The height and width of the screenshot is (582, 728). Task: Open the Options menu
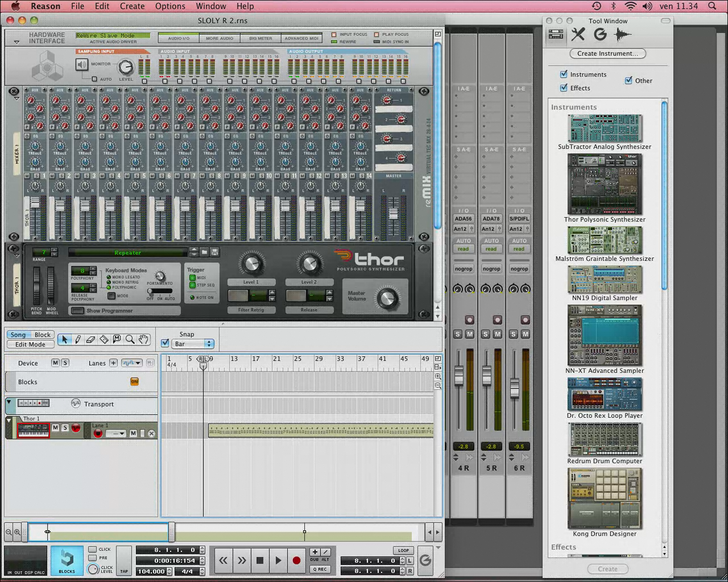(170, 6)
